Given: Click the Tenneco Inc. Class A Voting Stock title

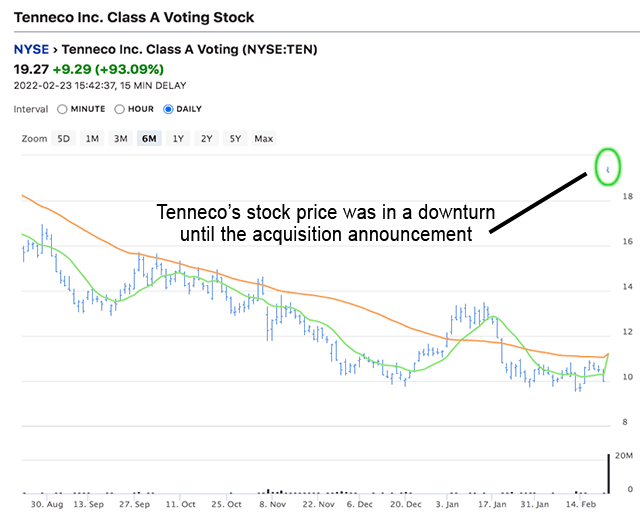Looking at the screenshot, I should coord(133,17).
